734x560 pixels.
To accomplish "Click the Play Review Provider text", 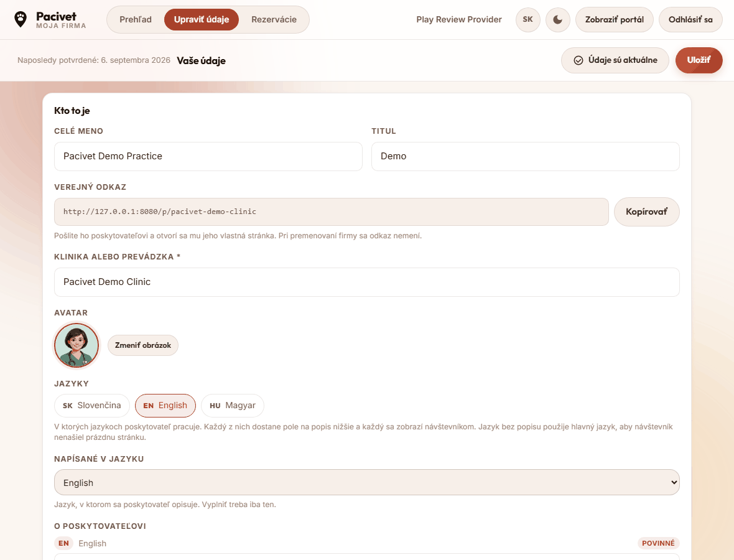I will point(459,20).
